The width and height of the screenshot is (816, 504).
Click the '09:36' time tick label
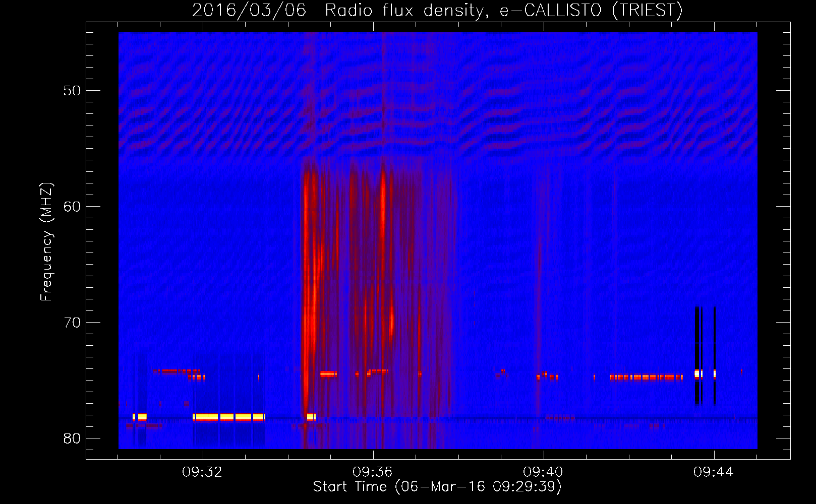click(373, 472)
